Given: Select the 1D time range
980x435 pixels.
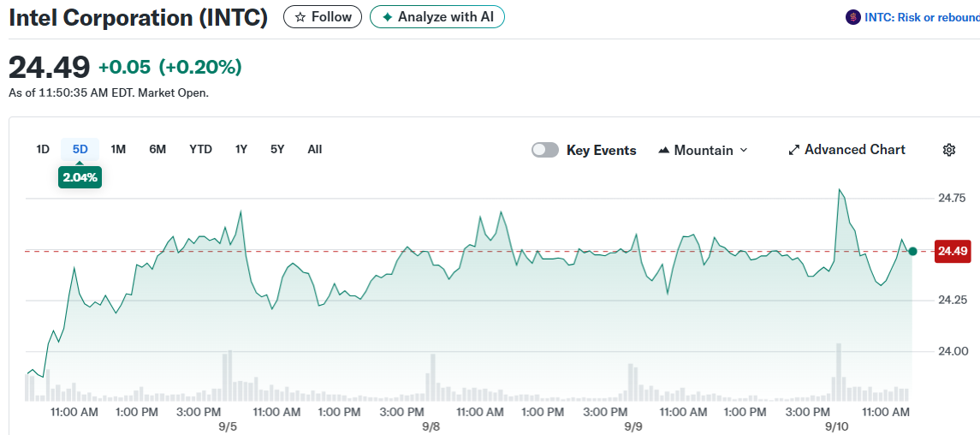Looking at the screenshot, I should tap(43, 149).
